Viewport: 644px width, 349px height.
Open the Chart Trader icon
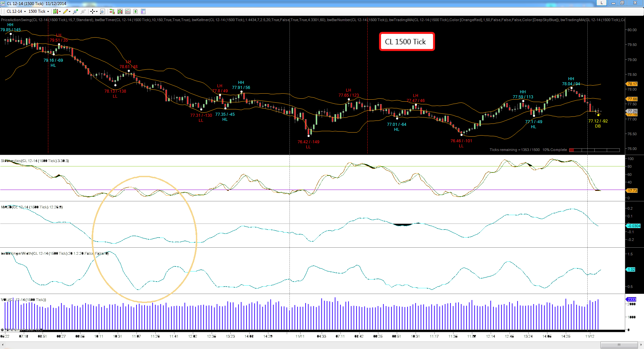pos(112,11)
